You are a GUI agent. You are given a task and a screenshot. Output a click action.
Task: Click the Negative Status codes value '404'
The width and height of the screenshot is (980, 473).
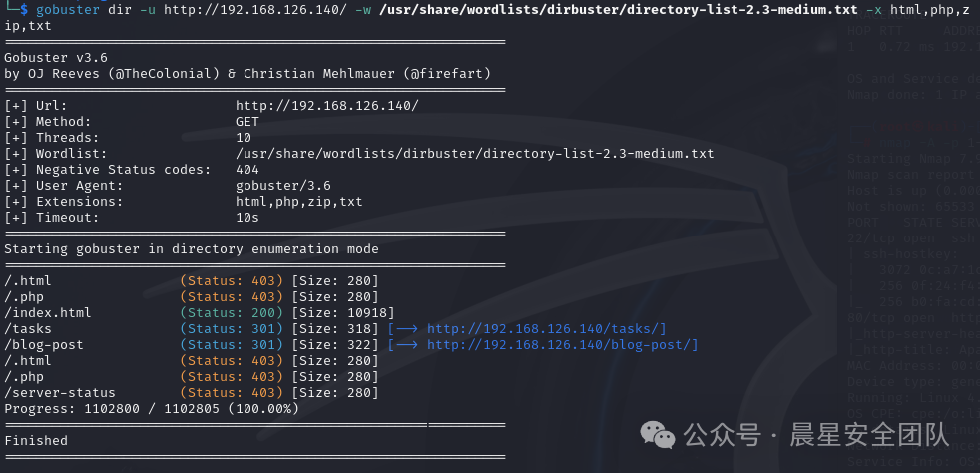coord(247,170)
